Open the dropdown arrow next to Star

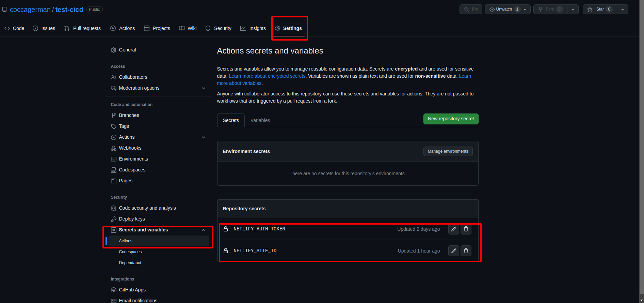coord(623,10)
